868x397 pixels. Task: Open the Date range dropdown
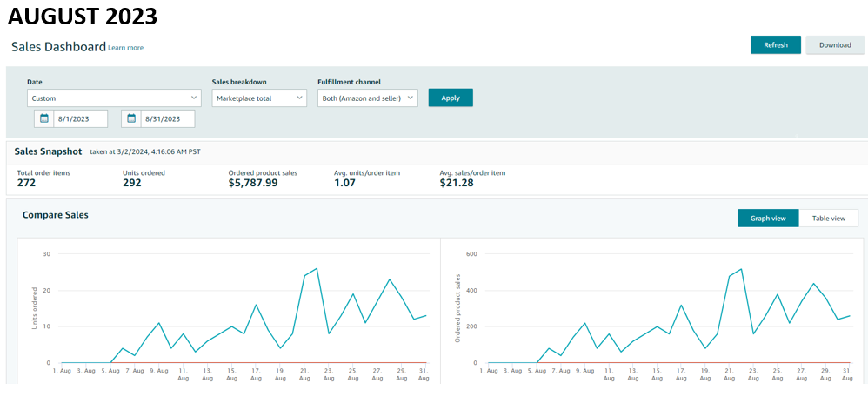click(114, 98)
